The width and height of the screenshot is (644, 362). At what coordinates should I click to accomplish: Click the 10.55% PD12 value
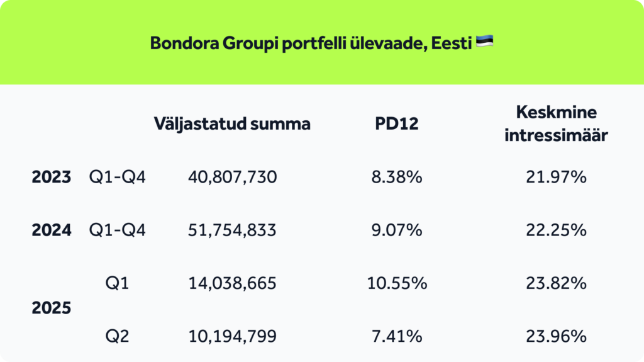(x=397, y=283)
